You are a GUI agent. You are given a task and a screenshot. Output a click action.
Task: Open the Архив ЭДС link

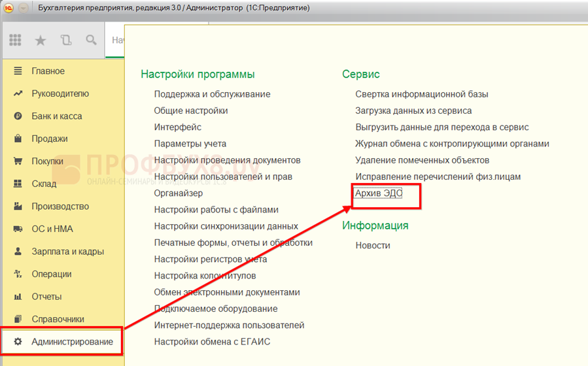tap(379, 193)
